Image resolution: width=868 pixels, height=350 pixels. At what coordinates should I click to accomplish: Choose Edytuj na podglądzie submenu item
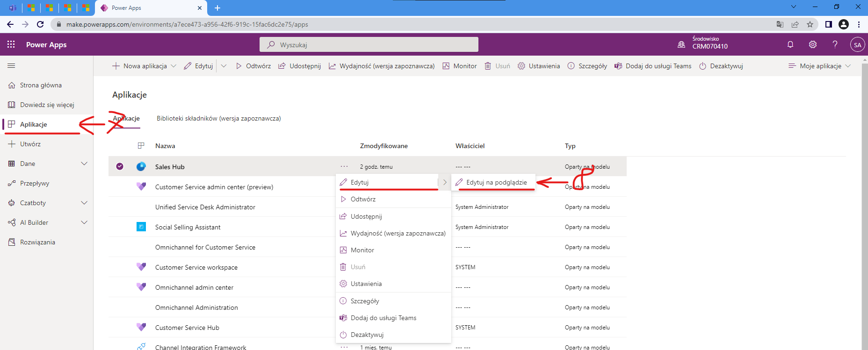[493, 182]
